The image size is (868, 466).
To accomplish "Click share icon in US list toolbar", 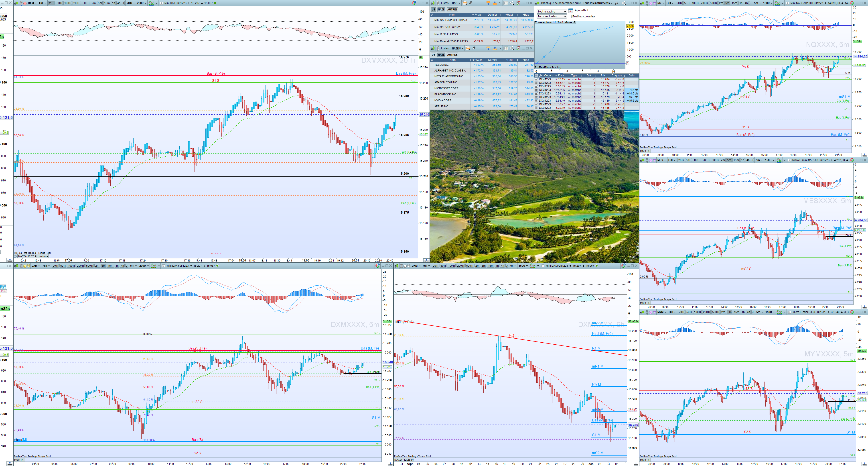I will click(x=511, y=3).
